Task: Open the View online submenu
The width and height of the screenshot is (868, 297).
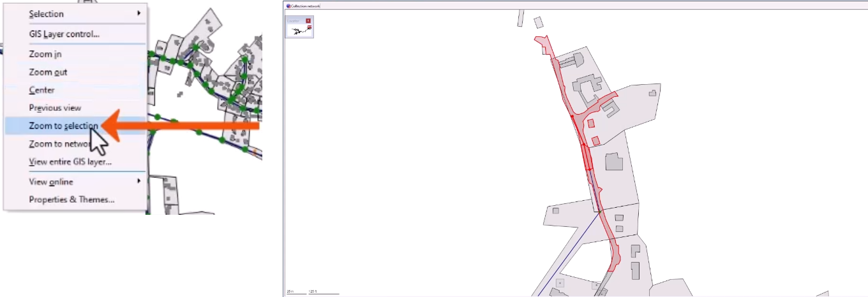Action: [x=75, y=182]
